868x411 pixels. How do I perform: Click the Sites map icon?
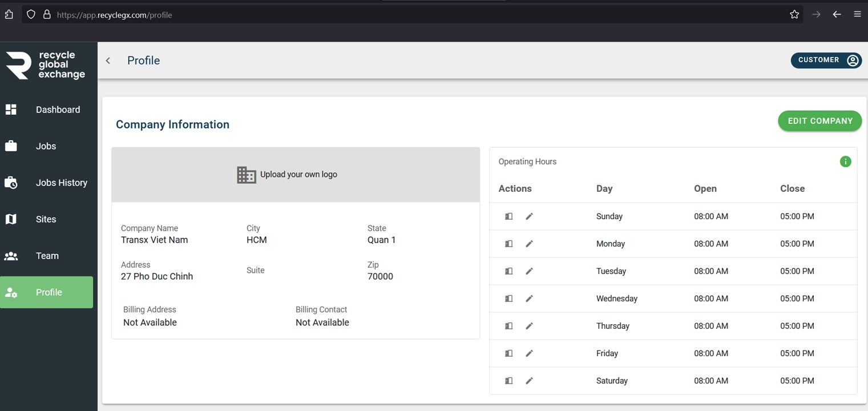click(x=11, y=219)
